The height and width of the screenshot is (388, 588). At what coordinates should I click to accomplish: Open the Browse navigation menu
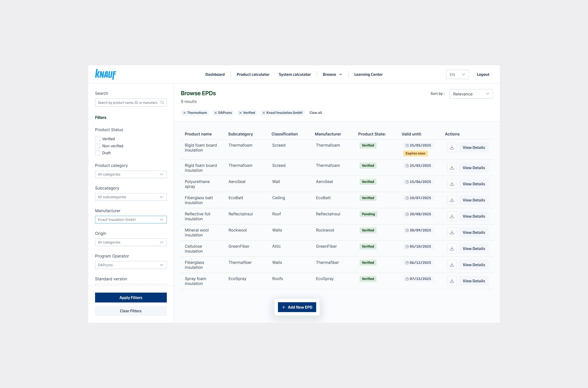(x=332, y=74)
